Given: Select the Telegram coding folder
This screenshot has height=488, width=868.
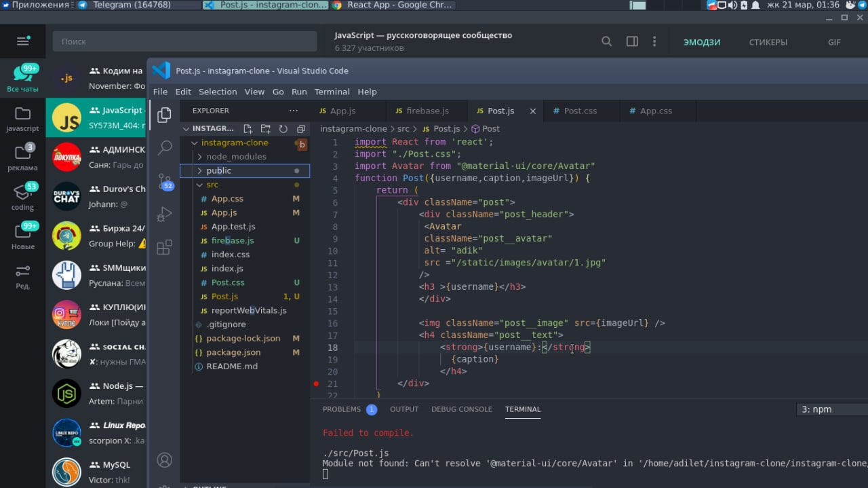Looking at the screenshot, I should point(23,197).
